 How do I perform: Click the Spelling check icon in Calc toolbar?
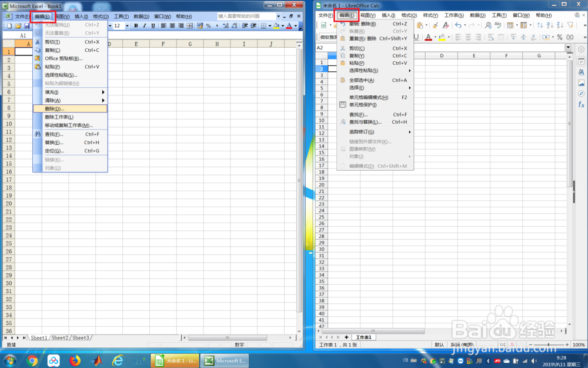click(498, 25)
